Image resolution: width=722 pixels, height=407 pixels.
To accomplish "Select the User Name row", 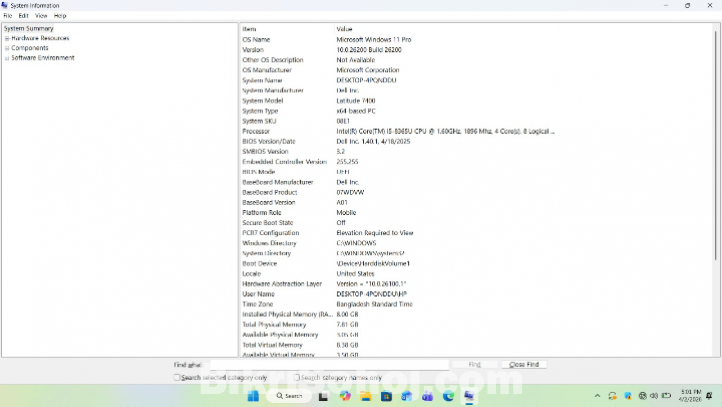I will [x=477, y=294].
